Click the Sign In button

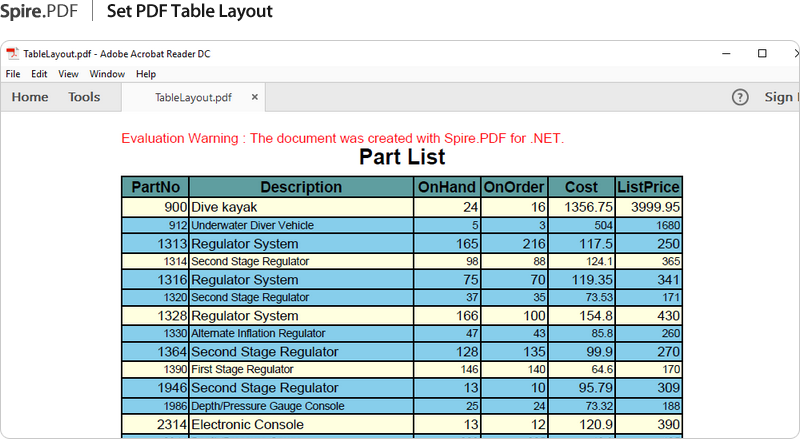pyautogui.click(x=779, y=97)
